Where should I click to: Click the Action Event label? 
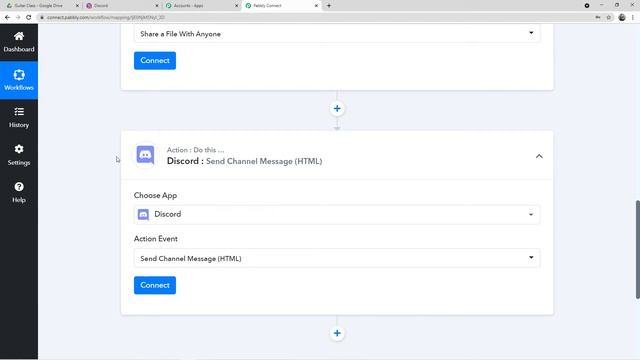point(156,239)
